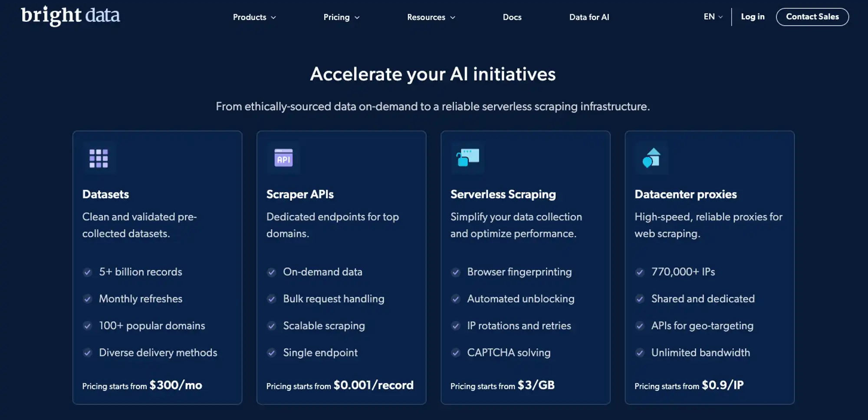Click checkmark next to On-demand data
Viewport: 868px width, 420px height.
pos(272,272)
